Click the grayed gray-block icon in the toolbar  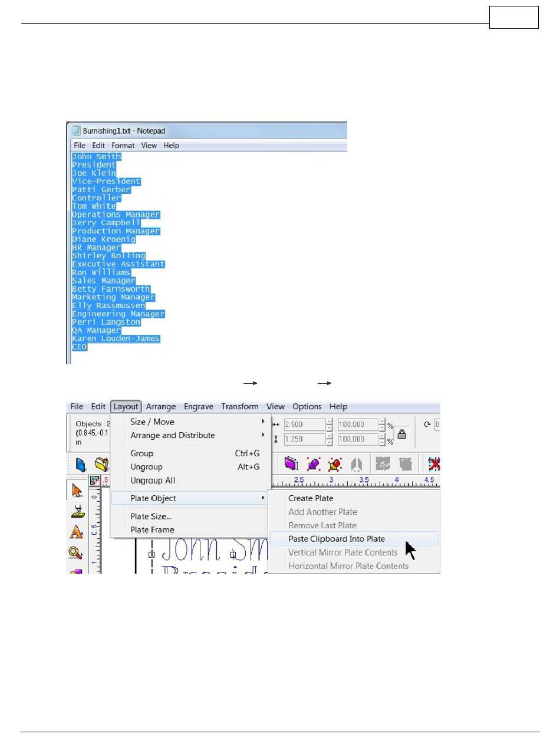pos(407,464)
